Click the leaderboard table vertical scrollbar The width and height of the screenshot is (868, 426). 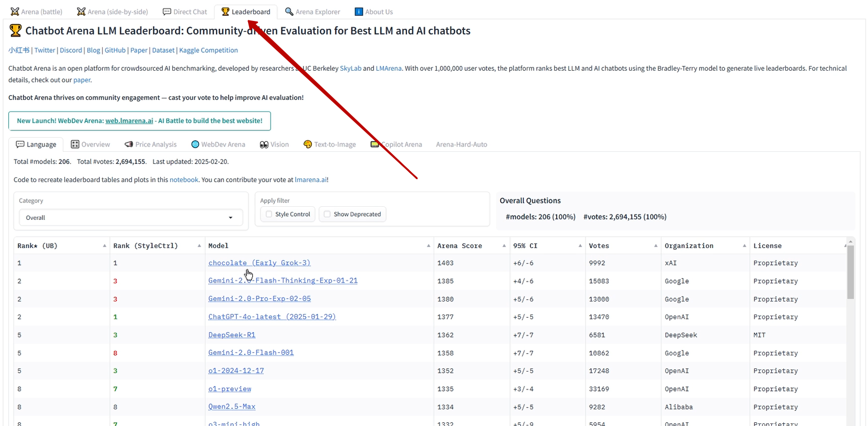850,272
